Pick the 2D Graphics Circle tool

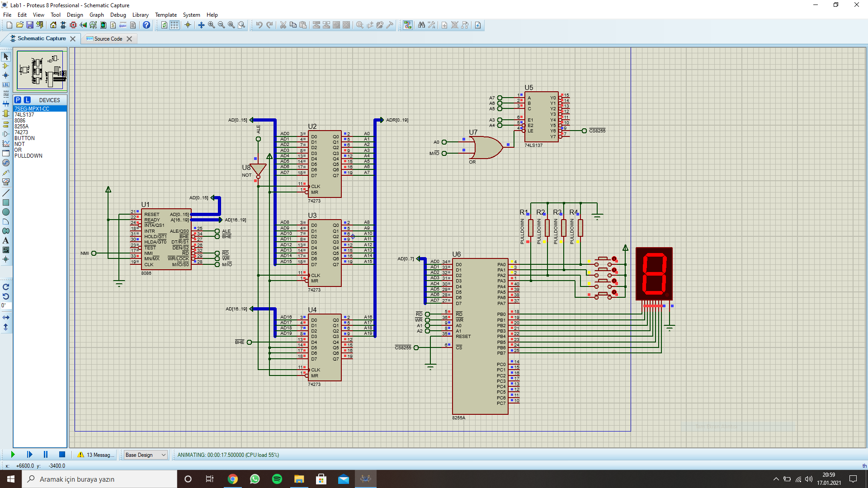(x=6, y=212)
